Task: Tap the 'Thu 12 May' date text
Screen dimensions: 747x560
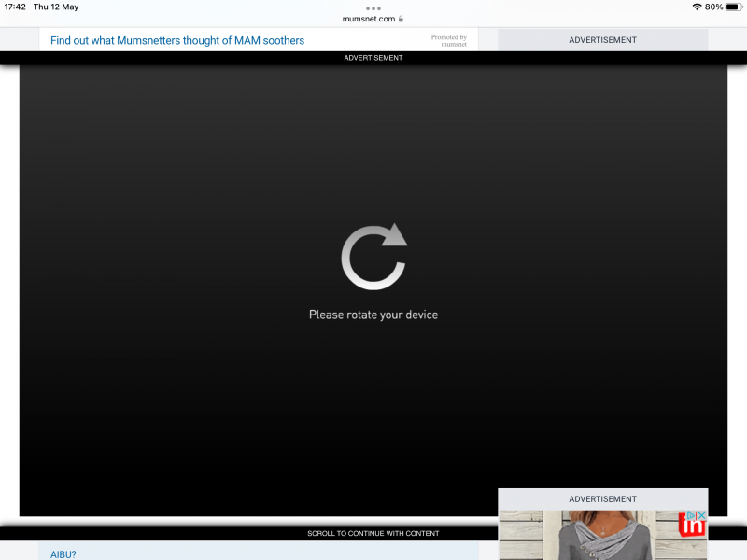Action: click(x=53, y=7)
